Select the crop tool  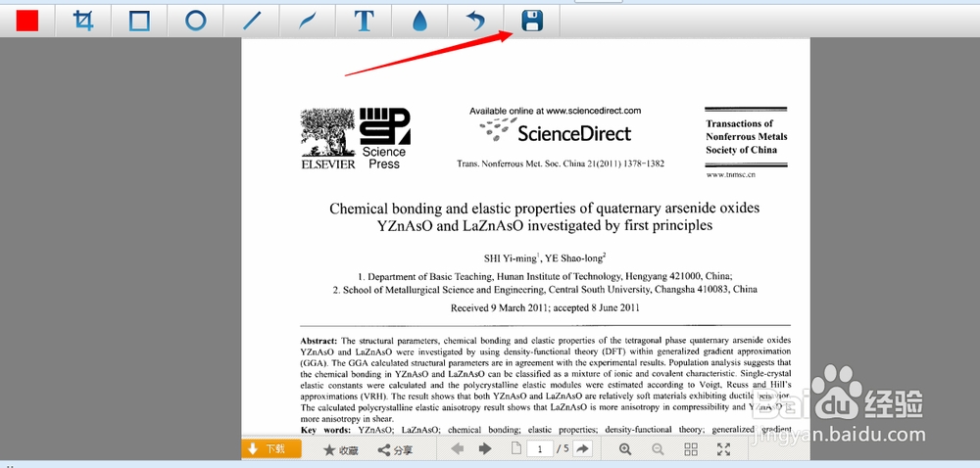(83, 21)
